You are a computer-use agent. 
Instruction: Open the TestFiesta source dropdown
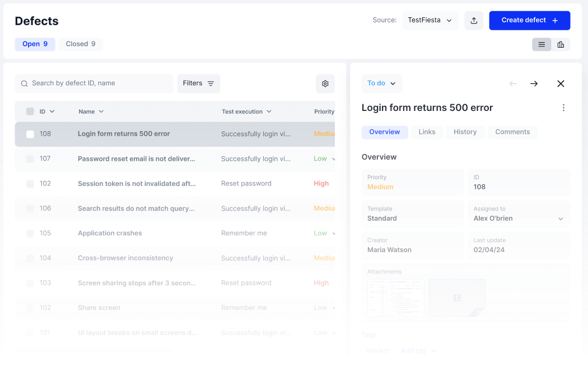[x=430, y=20]
